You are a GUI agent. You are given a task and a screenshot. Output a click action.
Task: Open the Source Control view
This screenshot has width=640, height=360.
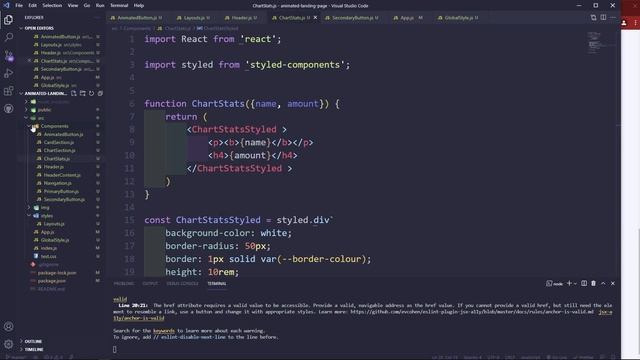pyautogui.click(x=8, y=56)
